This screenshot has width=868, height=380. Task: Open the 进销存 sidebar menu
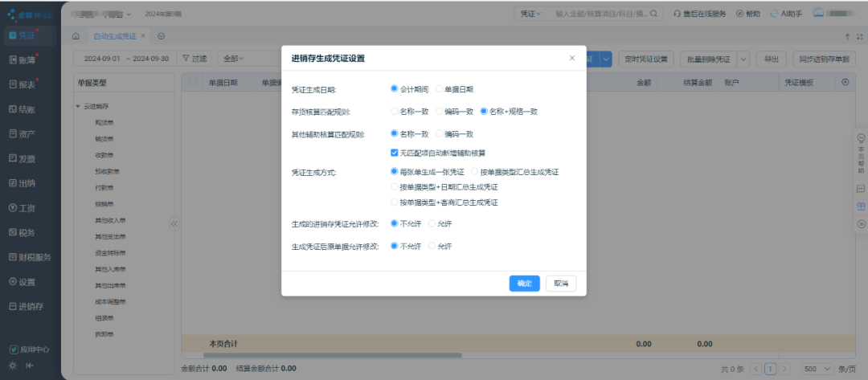click(x=29, y=307)
